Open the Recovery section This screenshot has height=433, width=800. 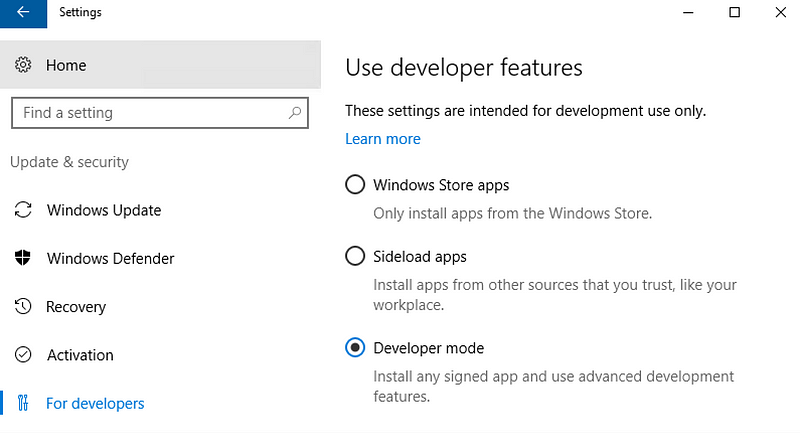(76, 307)
